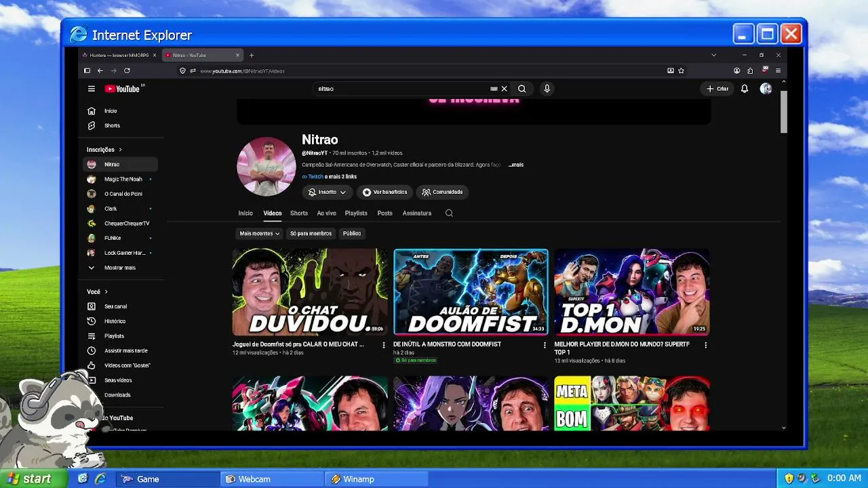Expand Mostrar mais in subscriptions list
The image size is (868, 488).
(120, 268)
